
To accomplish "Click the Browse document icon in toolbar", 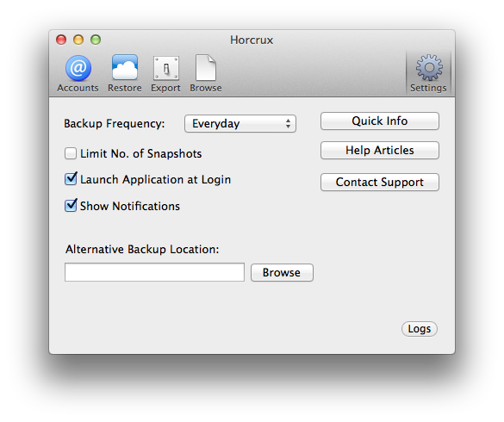I will pyautogui.click(x=206, y=67).
